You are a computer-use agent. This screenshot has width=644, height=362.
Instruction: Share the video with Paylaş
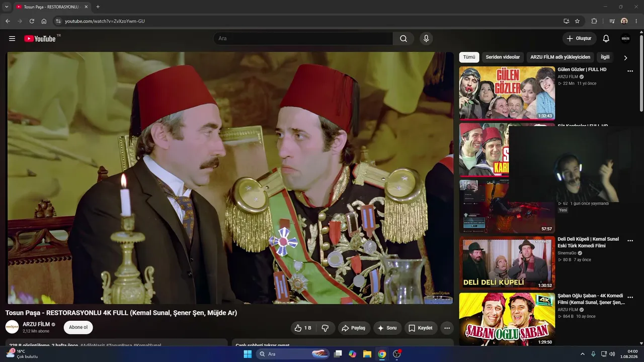[354, 328]
